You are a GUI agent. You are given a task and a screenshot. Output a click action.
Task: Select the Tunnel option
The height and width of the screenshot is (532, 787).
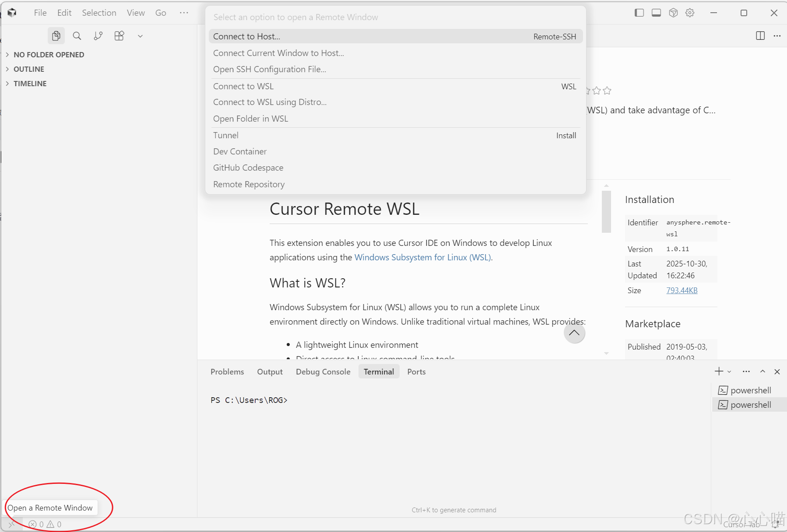(396, 135)
